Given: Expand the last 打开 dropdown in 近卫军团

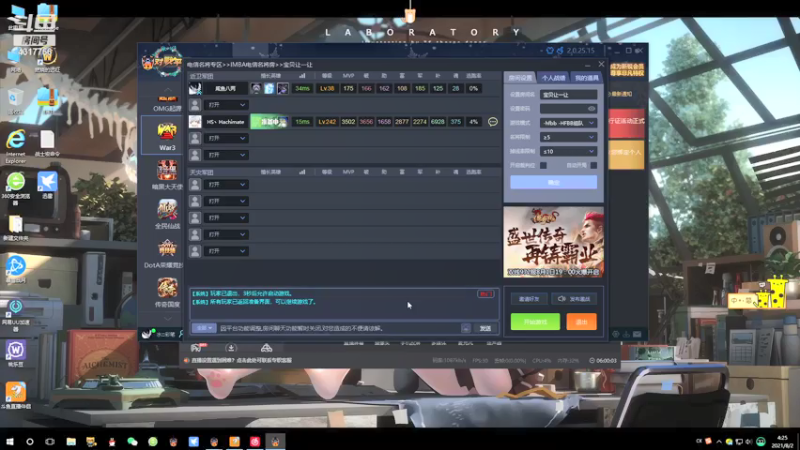Looking at the screenshot, I should point(226,155).
